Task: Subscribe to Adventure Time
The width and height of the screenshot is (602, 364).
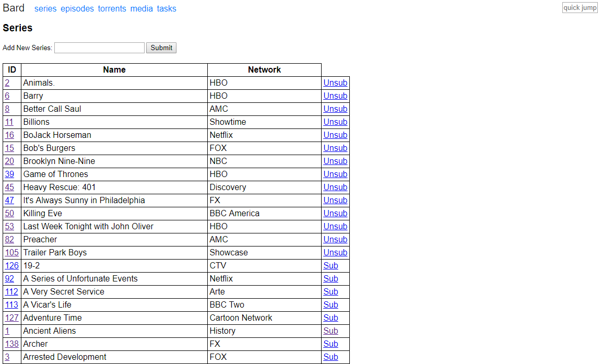Action: [x=330, y=318]
